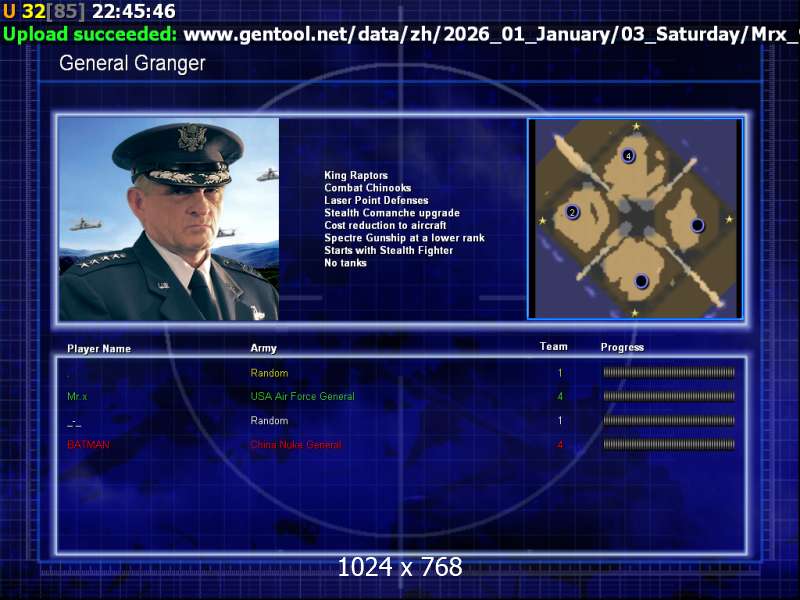
Task: Select the '_-_' player name
Action: (74, 423)
